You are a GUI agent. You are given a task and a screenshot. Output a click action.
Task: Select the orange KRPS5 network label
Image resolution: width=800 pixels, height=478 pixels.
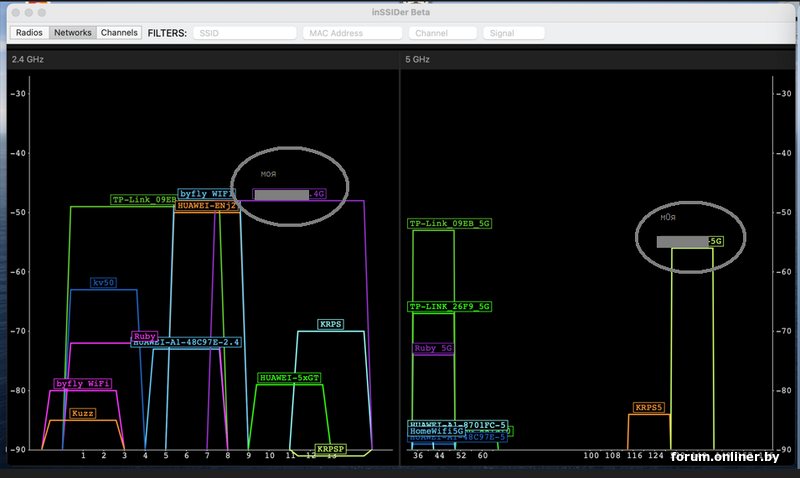point(649,408)
